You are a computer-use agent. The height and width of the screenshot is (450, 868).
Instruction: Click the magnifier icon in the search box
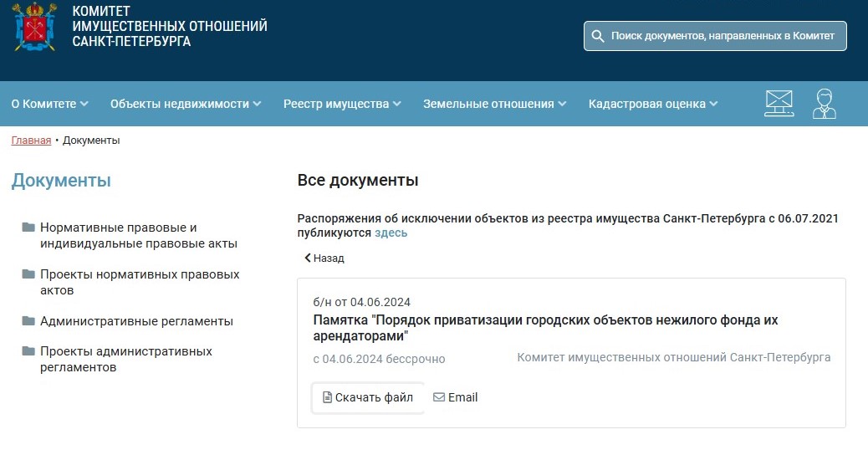597,36
